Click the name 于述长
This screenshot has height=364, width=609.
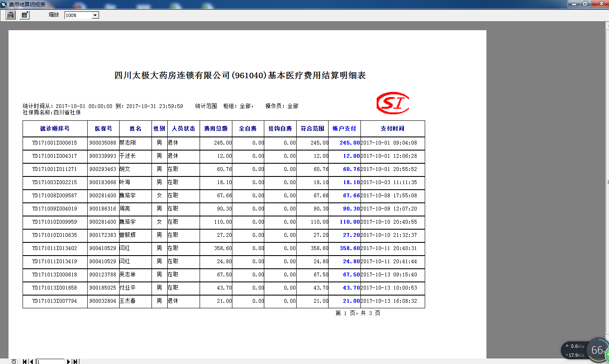[x=128, y=156]
